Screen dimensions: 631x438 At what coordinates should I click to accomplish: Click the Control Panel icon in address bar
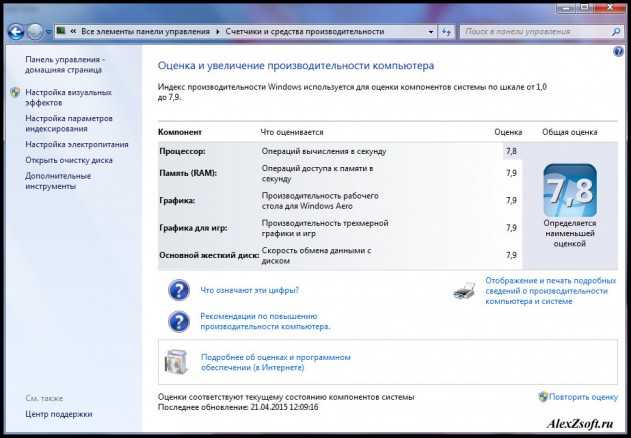pyautogui.click(x=61, y=31)
